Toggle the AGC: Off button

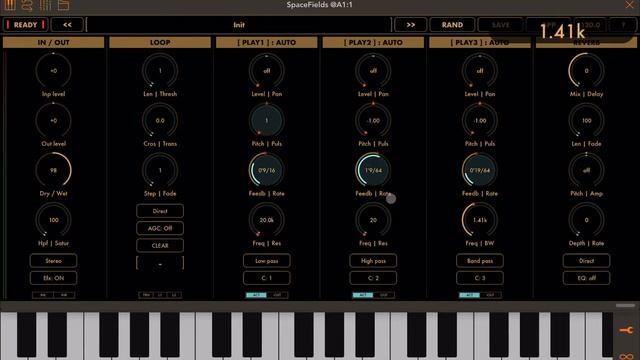click(x=160, y=228)
